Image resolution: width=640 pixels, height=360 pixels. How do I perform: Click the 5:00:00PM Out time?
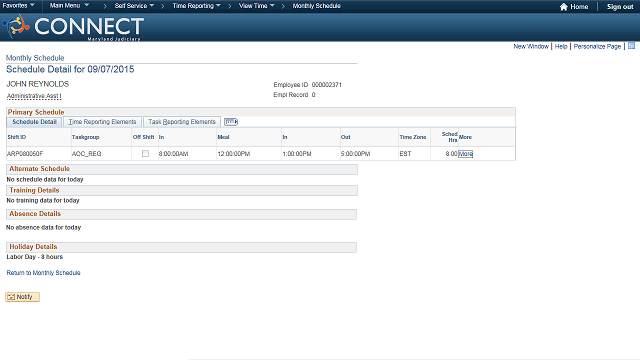tap(356, 154)
